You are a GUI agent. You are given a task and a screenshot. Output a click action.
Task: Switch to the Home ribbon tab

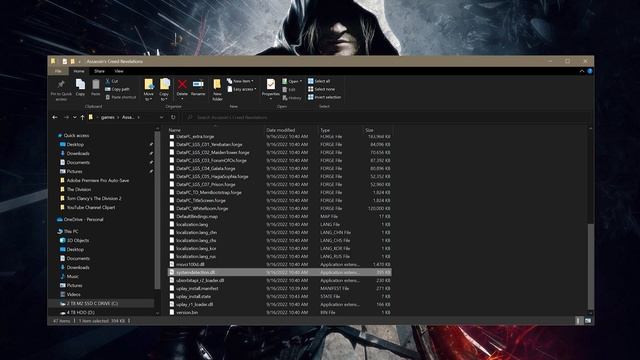click(x=79, y=71)
